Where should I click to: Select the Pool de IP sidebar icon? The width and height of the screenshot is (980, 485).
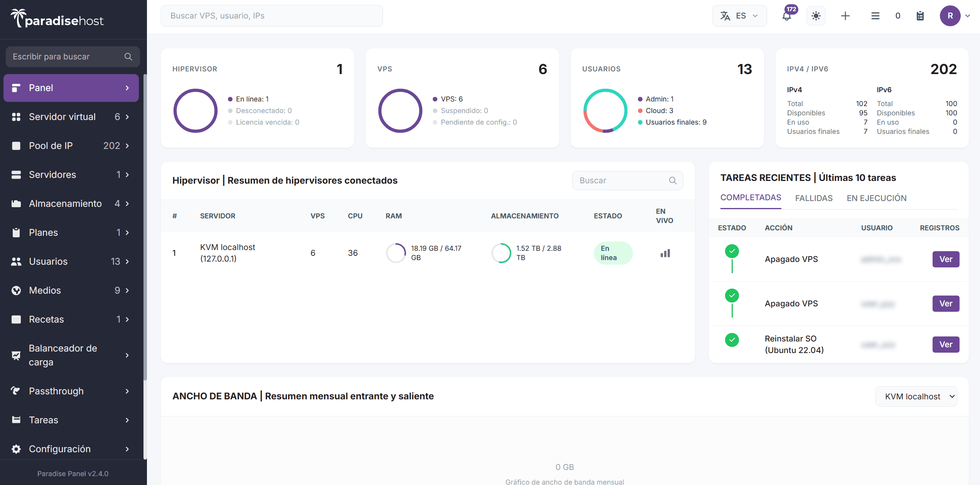[x=16, y=145]
